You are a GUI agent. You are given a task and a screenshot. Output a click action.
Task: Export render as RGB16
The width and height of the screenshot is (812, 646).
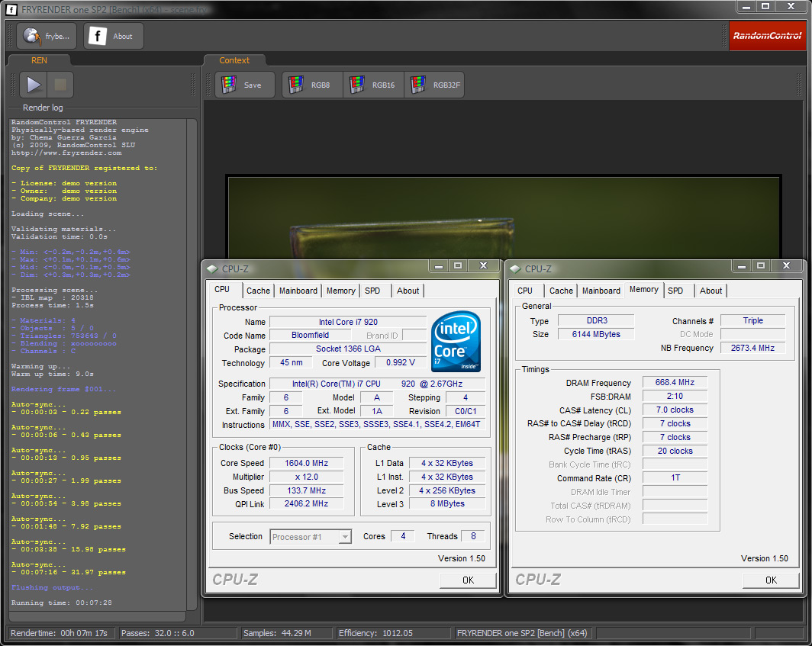pyautogui.click(x=373, y=85)
